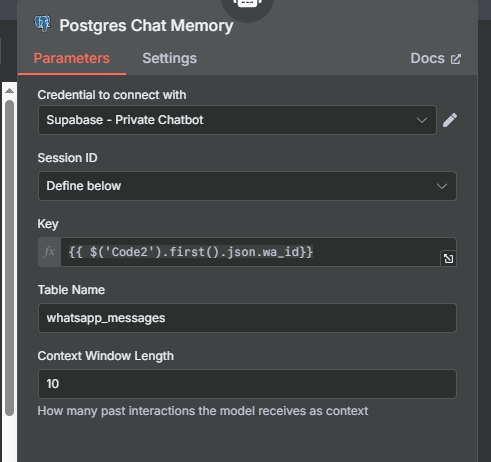
Task: Expand the Credential to connect with dropdown
Action: point(237,120)
